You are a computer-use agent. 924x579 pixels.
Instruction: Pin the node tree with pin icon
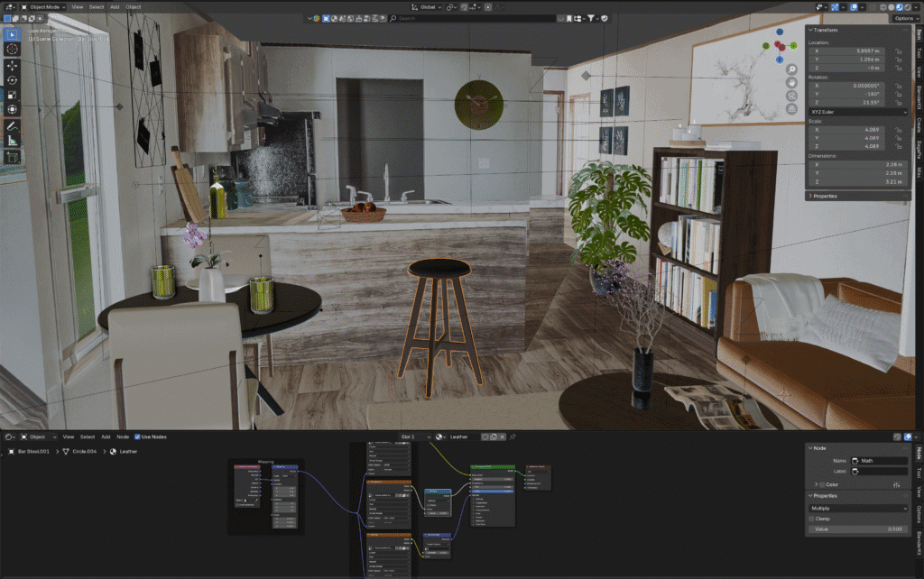click(513, 437)
